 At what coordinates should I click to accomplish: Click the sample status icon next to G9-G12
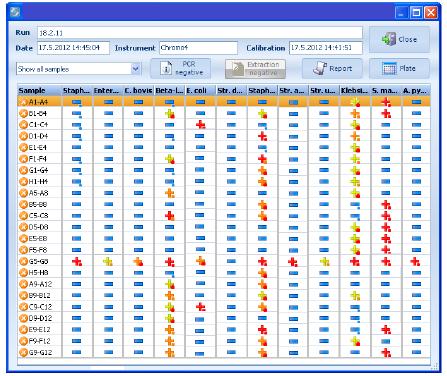(23, 352)
